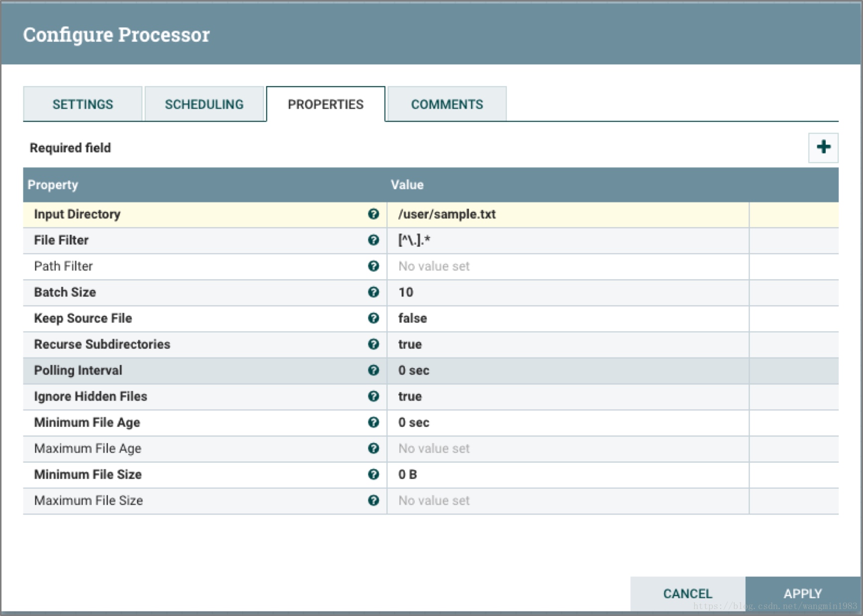Image resolution: width=863 pixels, height=616 pixels.
Task: Set a value for Maximum File Size
Action: 568,501
